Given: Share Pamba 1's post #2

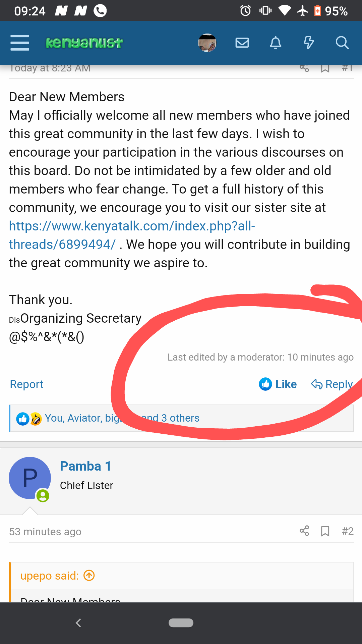Looking at the screenshot, I should pos(304,531).
